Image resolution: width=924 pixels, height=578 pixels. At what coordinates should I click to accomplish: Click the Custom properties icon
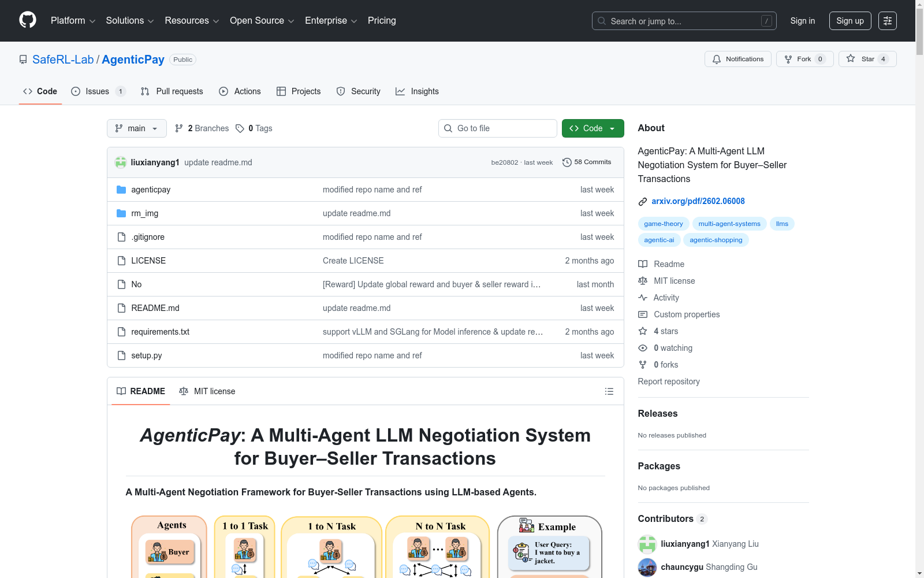click(x=643, y=314)
